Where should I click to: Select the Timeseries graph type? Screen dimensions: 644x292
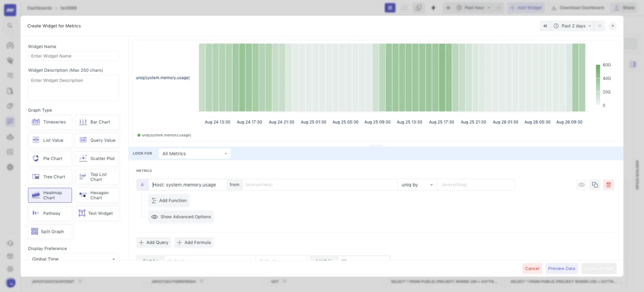tap(50, 122)
